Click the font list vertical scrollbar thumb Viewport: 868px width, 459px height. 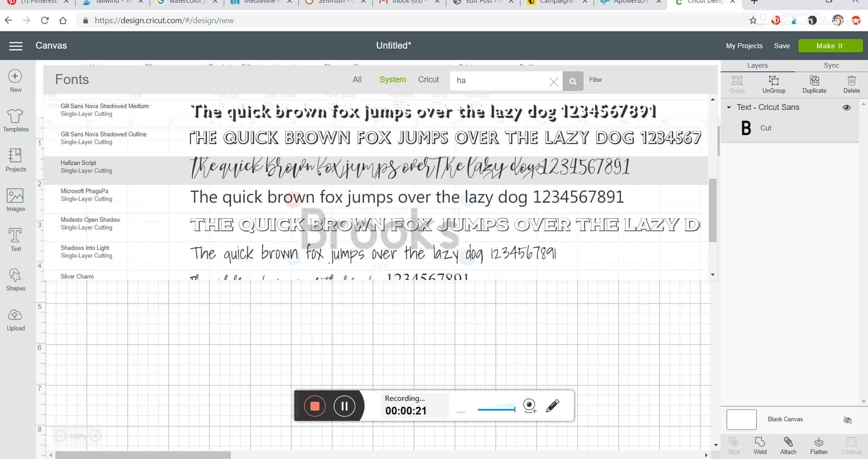click(713, 210)
